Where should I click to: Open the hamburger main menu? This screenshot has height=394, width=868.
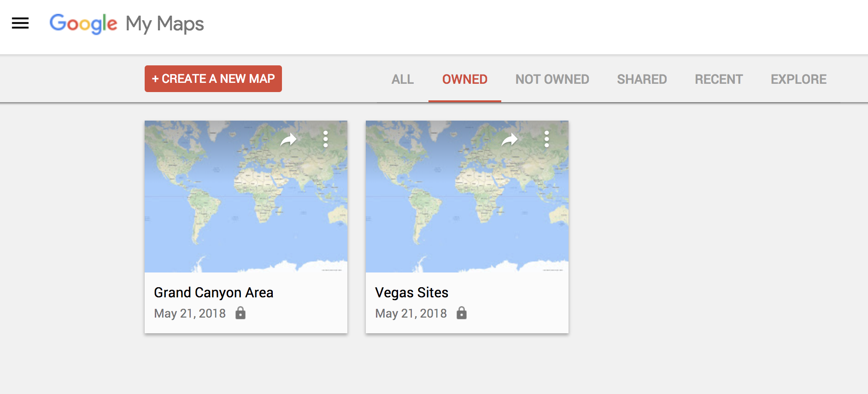pos(20,23)
